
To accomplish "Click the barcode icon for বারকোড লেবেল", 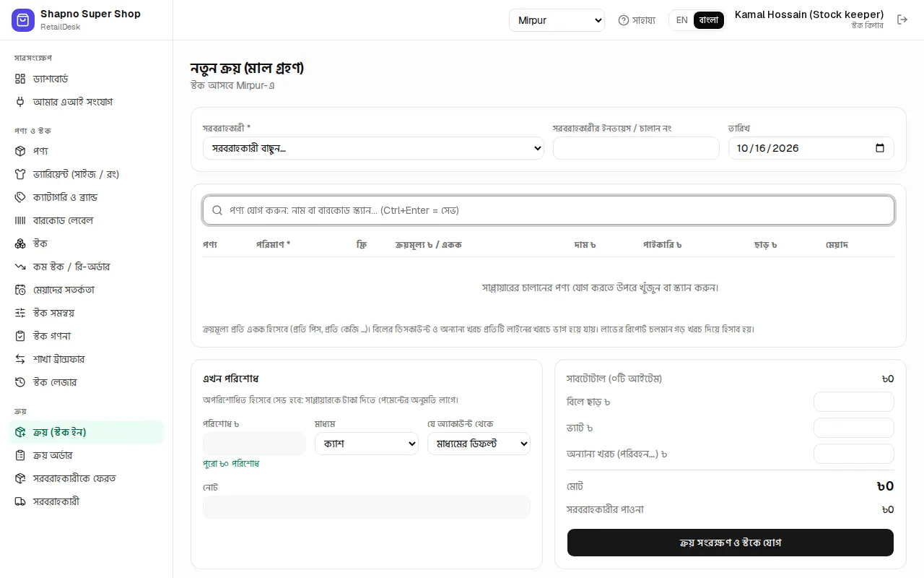I will tap(20, 220).
